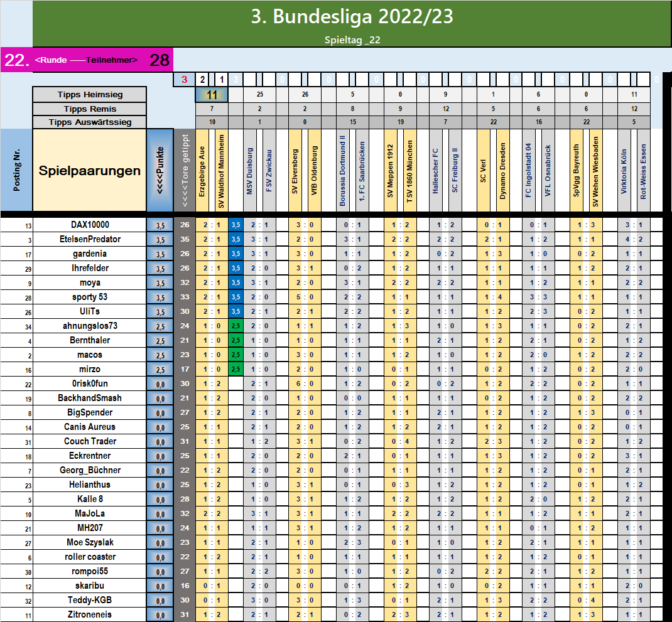Click the participant name 'moya'
The height and width of the screenshot is (622, 672).
tap(90, 282)
